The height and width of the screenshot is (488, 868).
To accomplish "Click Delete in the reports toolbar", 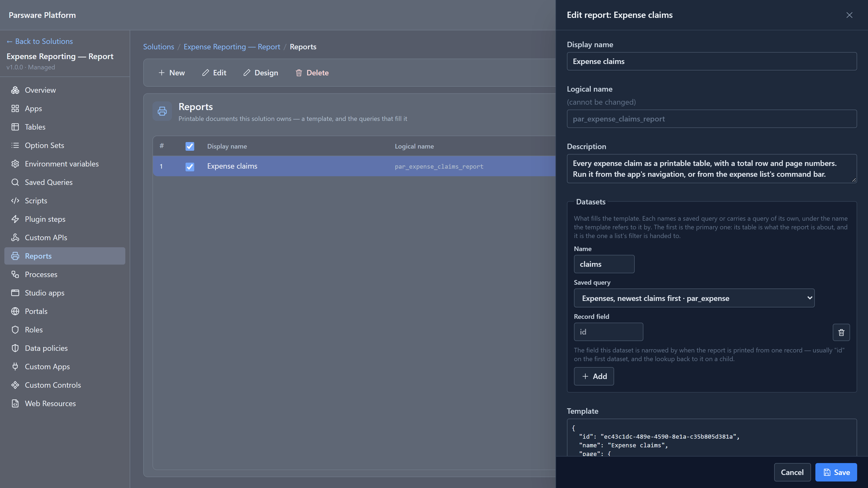I will (312, 73).
